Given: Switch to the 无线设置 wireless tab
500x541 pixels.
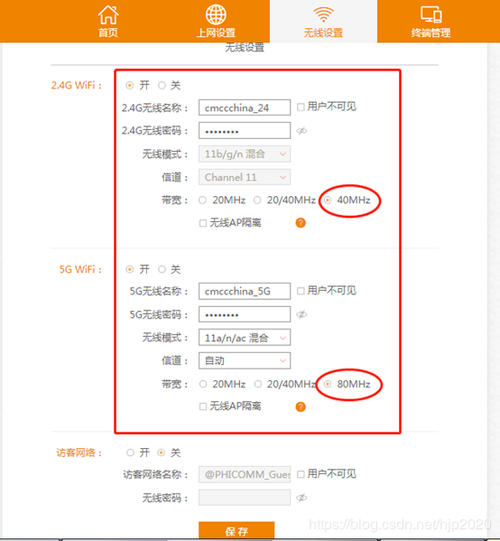Looking at the screenshot, I should (323, 21).
